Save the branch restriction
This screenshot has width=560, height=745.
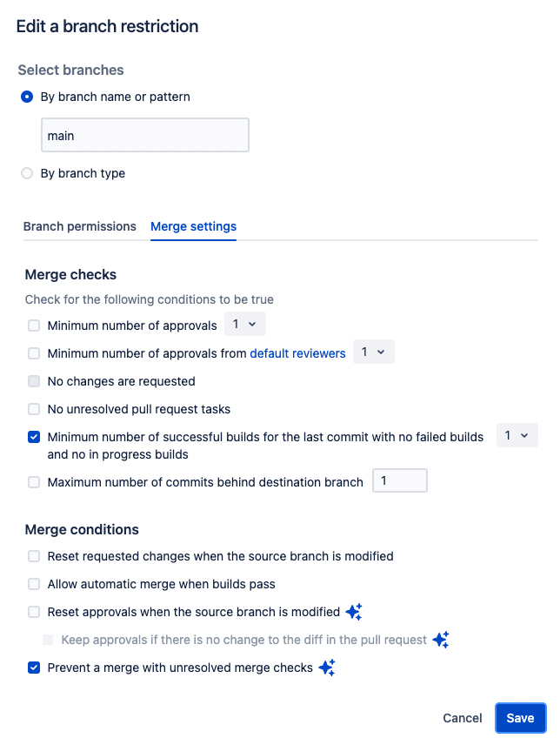[520, 718]
